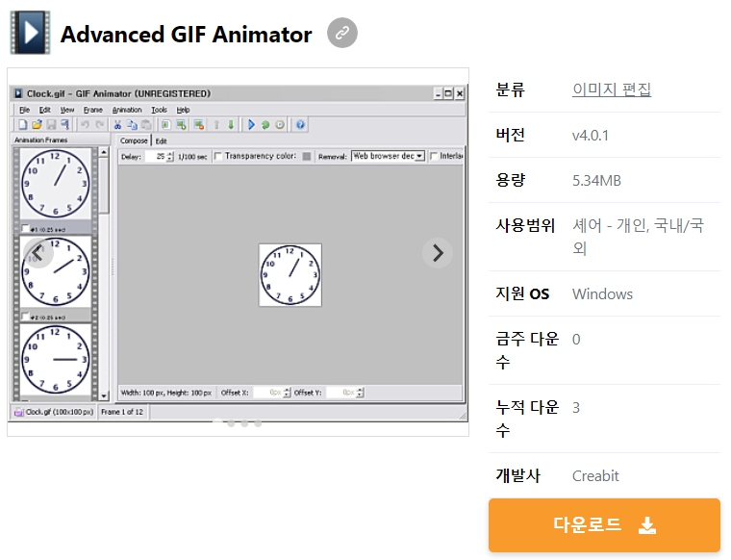The height and width of the screenshot is (560, 731).
Task: Select the first clock frame thumbnail
Action: coord(56,184)
